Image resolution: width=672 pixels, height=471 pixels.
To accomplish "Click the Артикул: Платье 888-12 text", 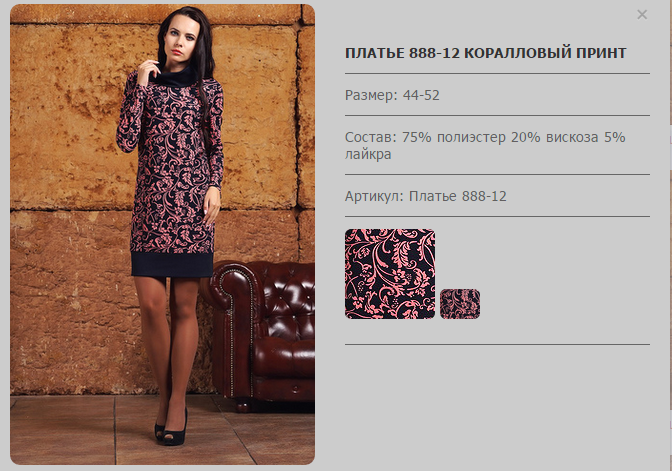I will (426, 196).
